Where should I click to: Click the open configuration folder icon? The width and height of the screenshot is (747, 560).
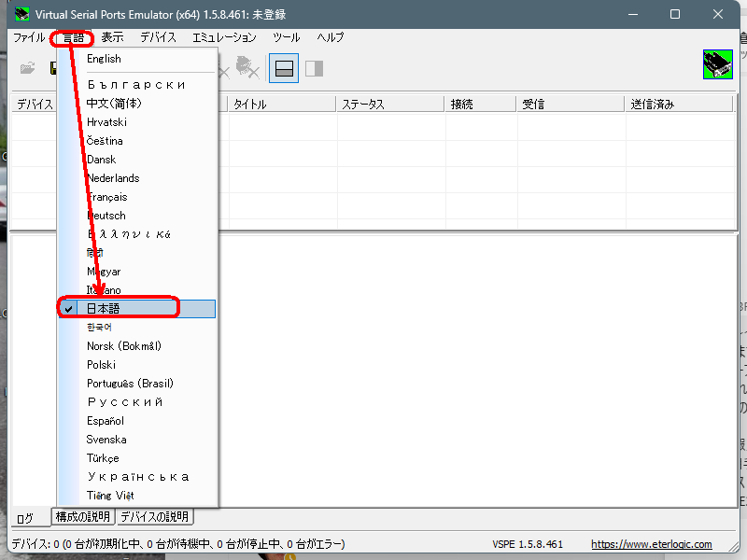coord(28,68)
